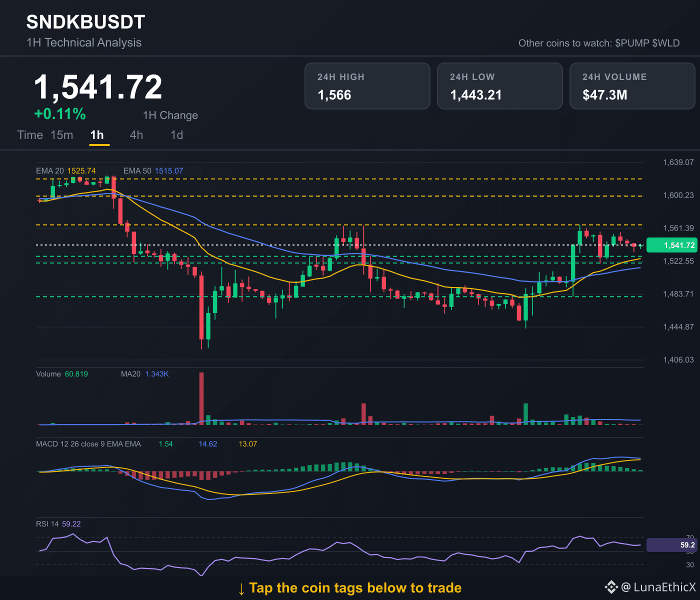
Task: Open the 24H HIGH stat card
Action: pyautogui.click(x=367, y=86)
